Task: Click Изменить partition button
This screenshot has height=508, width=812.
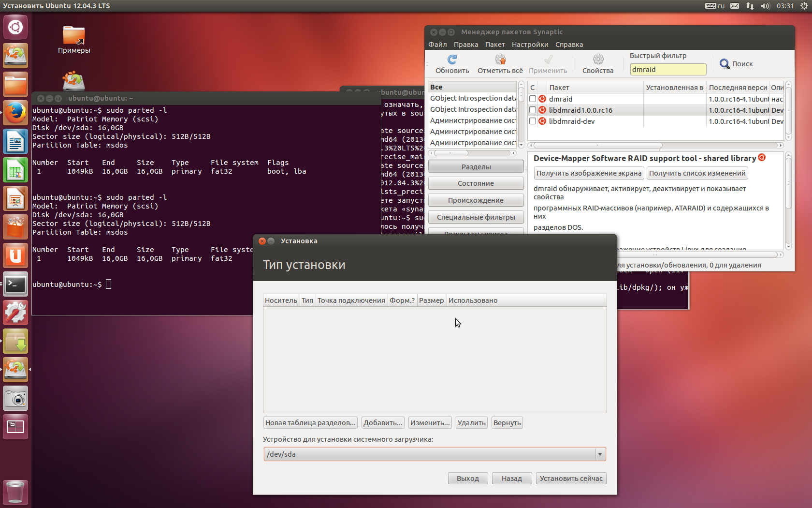Action: pos(430,423)
